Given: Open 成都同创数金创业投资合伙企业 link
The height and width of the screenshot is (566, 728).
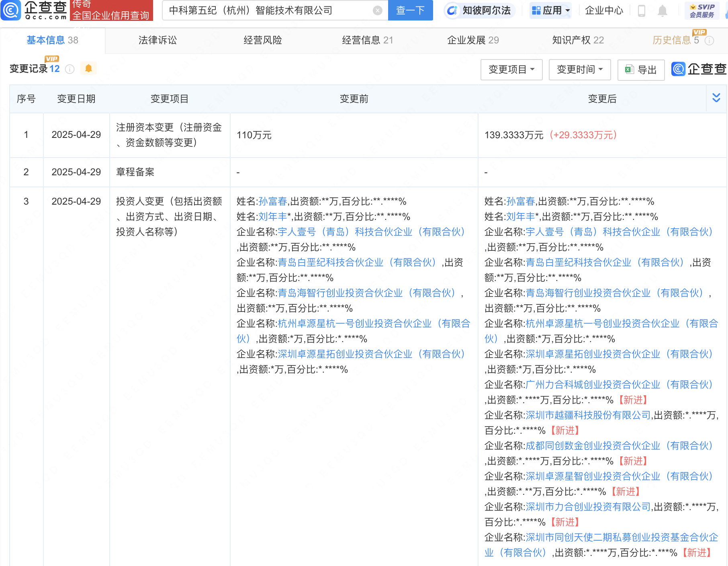Looking at the screenshot, I should [620, 446].
